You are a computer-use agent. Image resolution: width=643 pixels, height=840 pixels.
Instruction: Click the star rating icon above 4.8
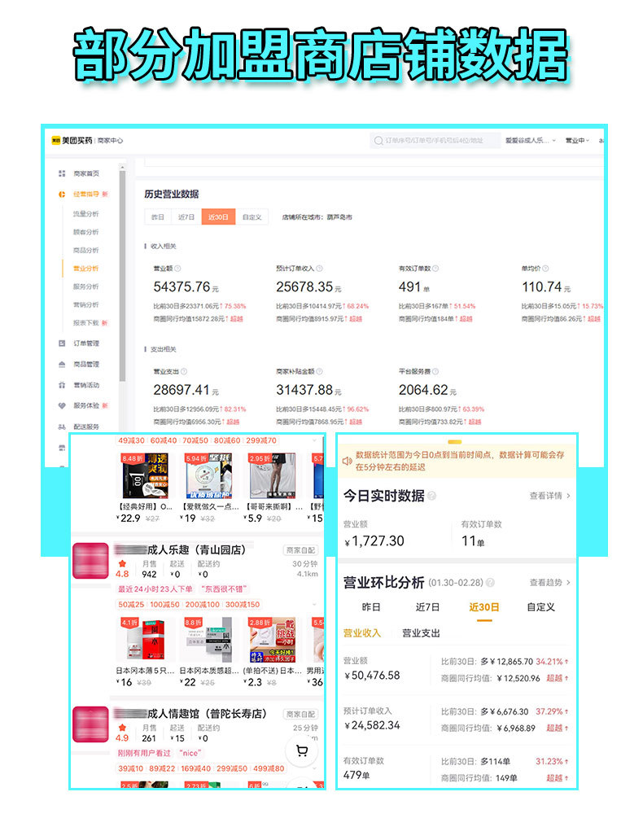coord(122,563)
